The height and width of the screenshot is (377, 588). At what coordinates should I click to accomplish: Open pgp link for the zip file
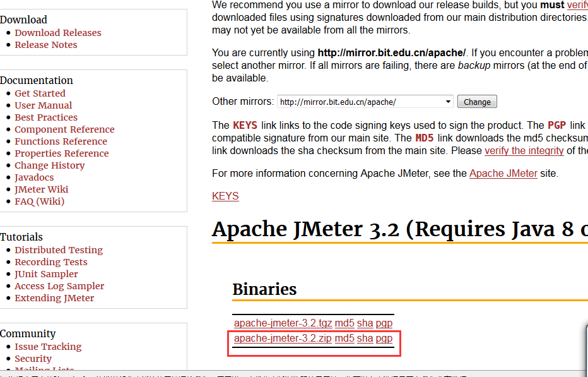pos(384,338)
